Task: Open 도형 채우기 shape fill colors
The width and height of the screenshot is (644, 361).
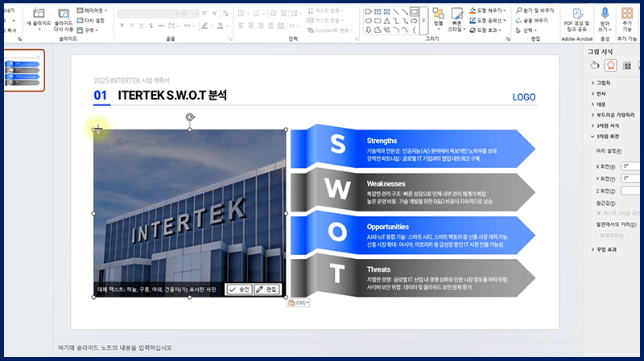Action: coord(488,10)
